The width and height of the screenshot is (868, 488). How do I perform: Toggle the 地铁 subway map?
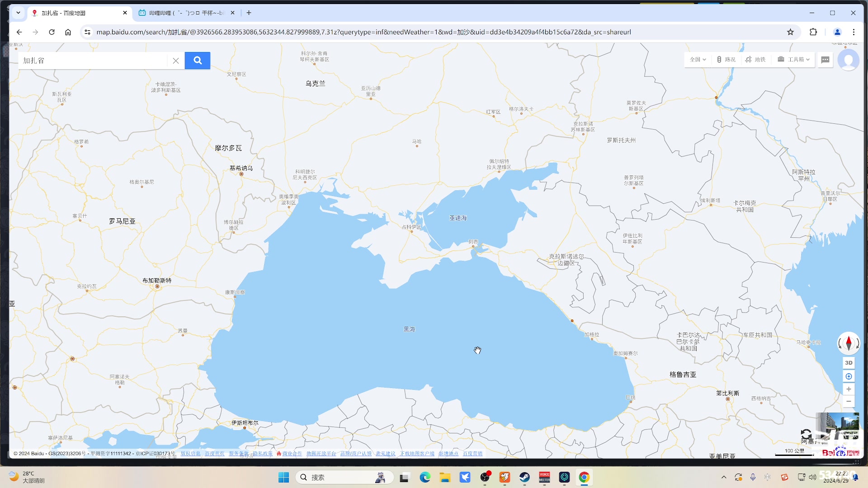(x=755, y=60)
